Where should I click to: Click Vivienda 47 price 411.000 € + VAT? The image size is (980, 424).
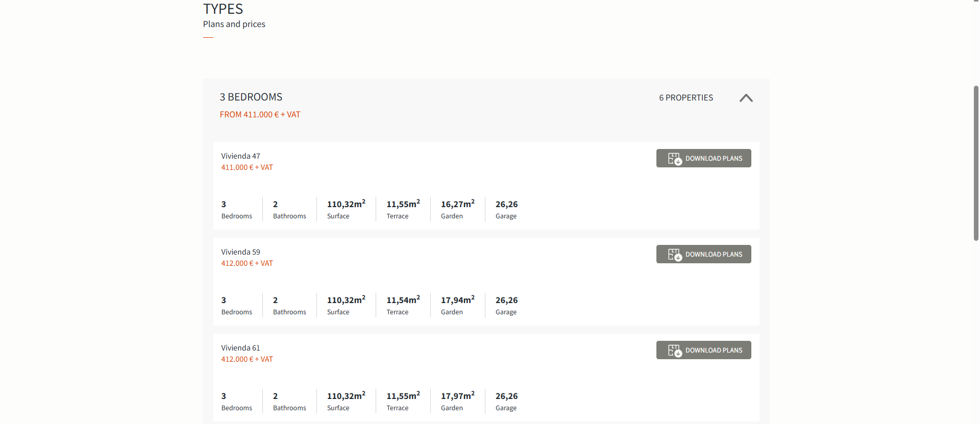[247, 167]
